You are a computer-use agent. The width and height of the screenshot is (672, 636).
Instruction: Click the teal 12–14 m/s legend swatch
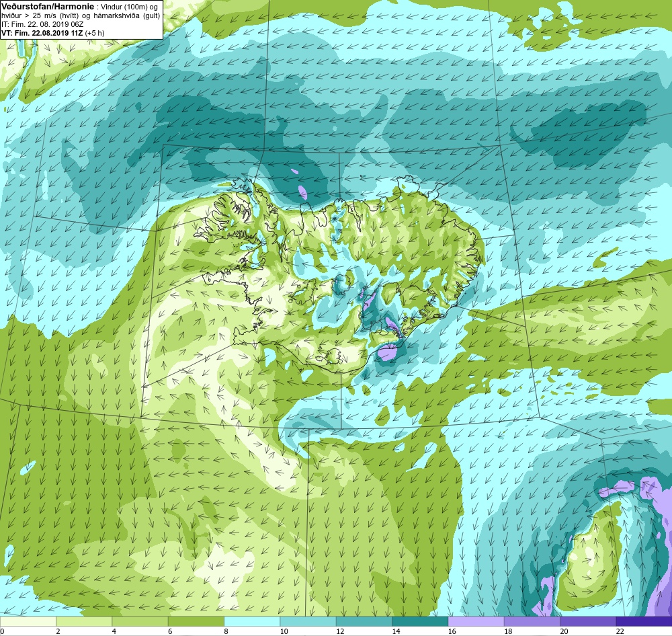tap(364, 621)
